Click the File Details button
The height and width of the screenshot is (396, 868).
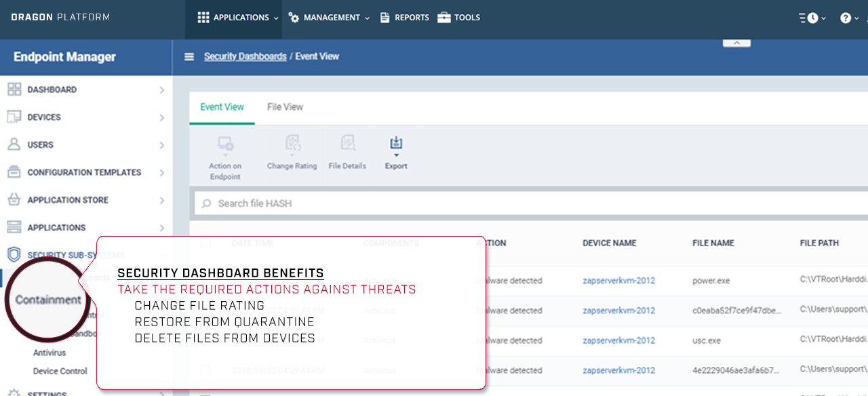point(347,153)
